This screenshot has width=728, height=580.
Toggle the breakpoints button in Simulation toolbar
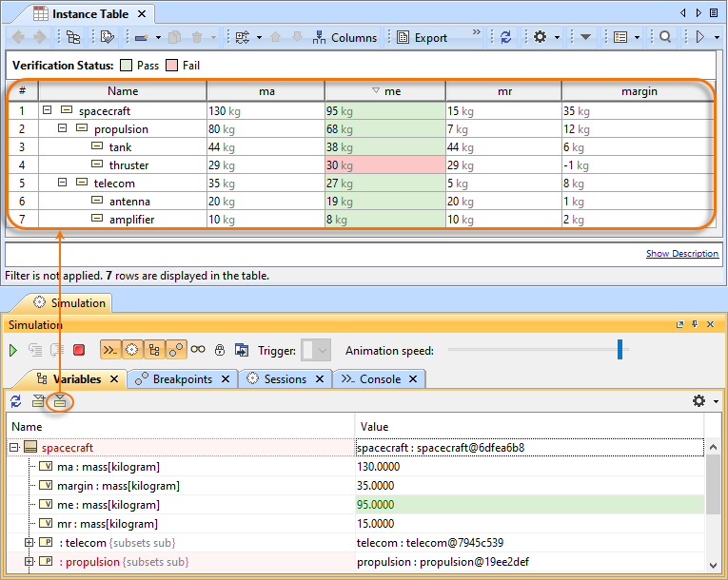(175, 350)
